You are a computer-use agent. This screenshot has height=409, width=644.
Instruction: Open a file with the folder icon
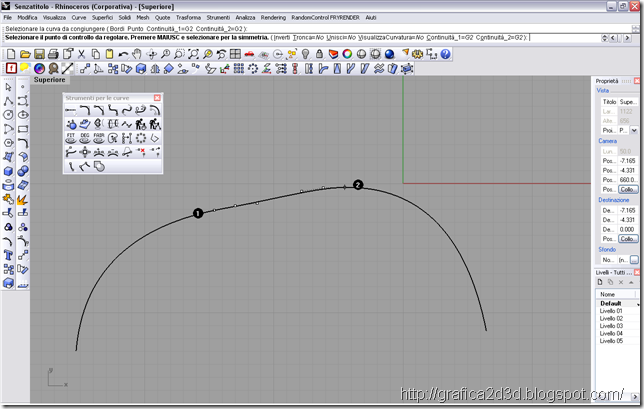25,54
